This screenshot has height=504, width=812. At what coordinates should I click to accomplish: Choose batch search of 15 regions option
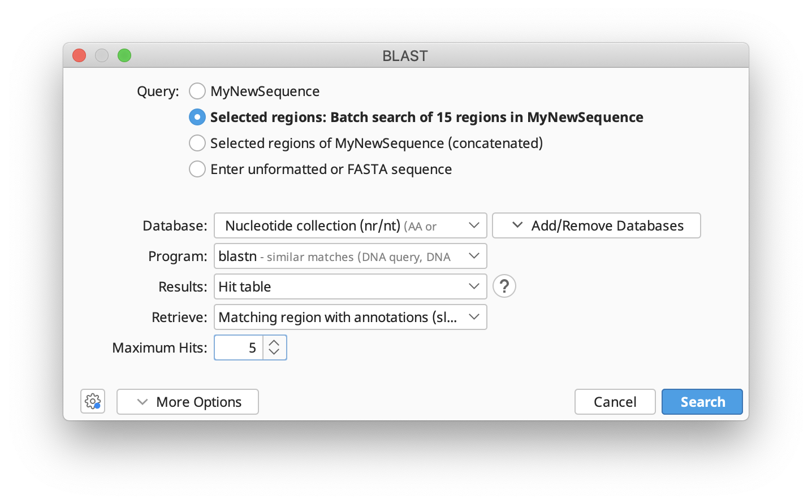click(197, 117)
